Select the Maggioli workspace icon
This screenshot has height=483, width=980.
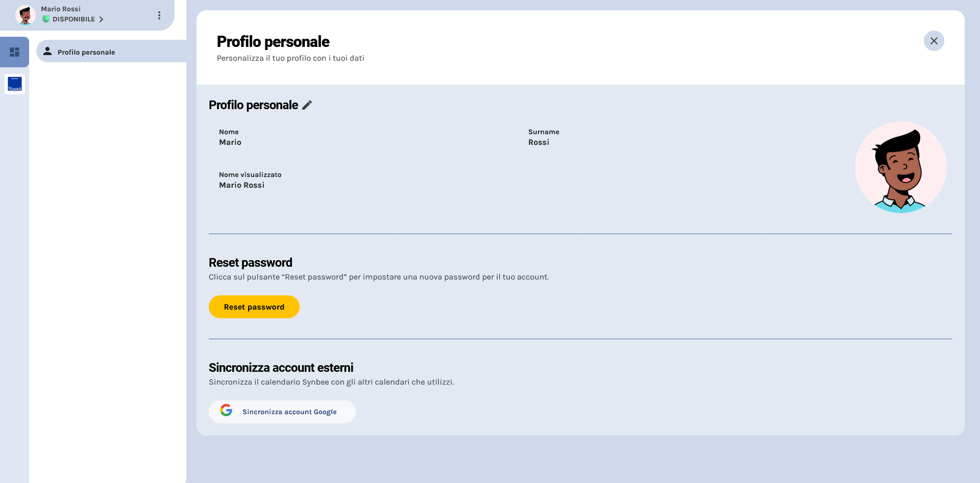point(15,84)
